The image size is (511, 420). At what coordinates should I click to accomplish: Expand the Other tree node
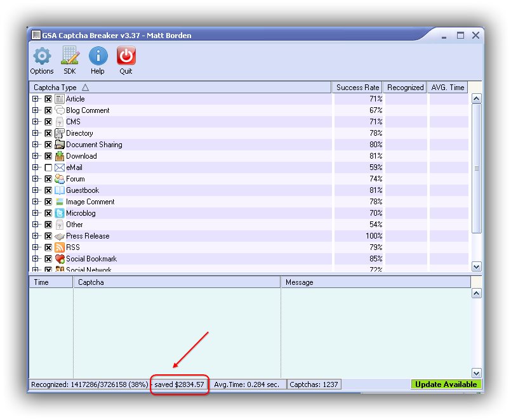pyautogui.click(x=35, y=224)
